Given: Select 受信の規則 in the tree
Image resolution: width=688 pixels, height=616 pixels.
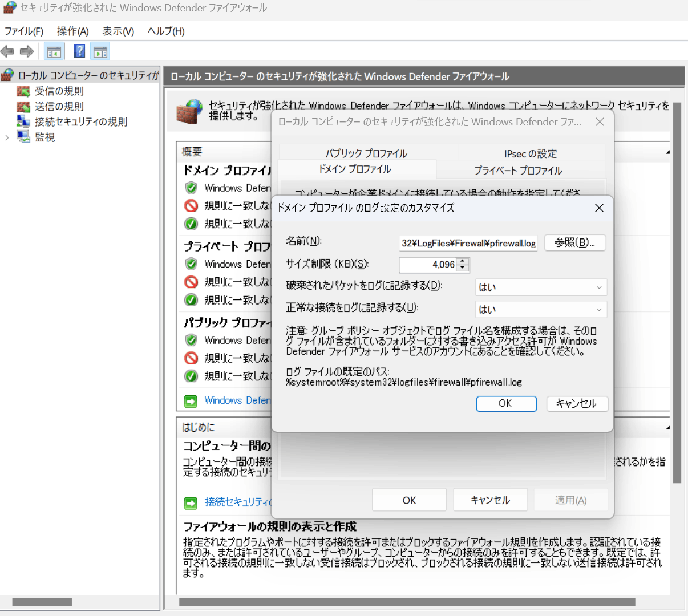Looking at the screenshot, I should click(x=59, y=91).
